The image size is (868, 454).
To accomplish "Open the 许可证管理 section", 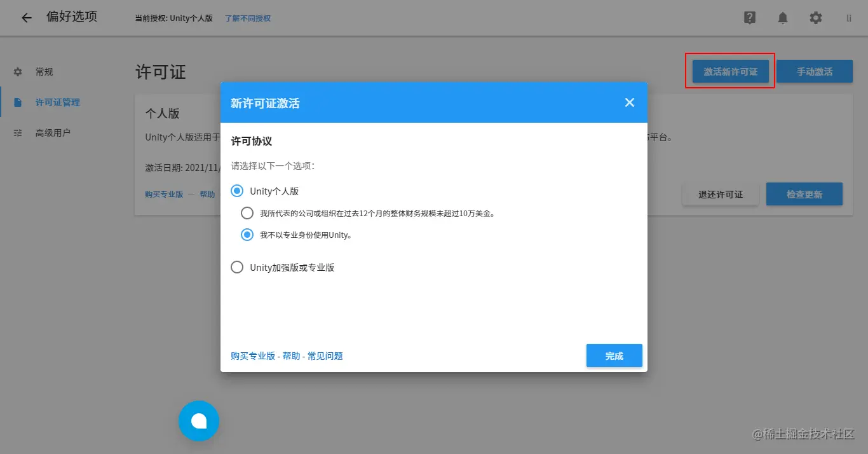I will click(x=58, y=102).
